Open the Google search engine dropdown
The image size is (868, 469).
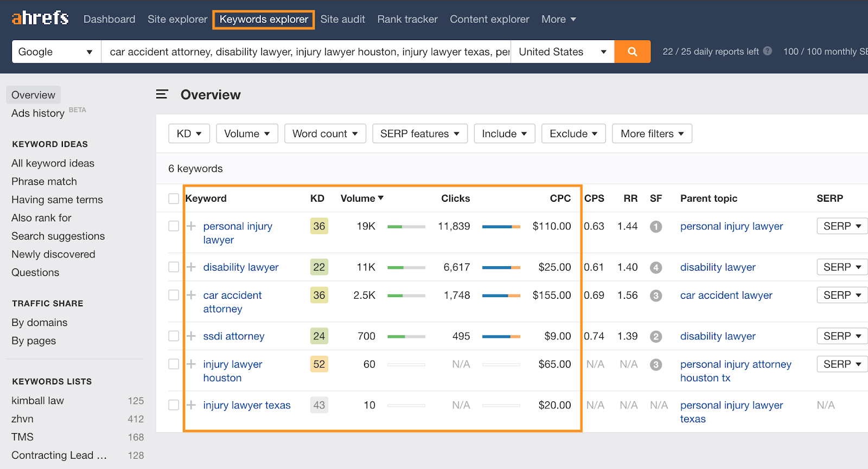(x=56, y=52)
